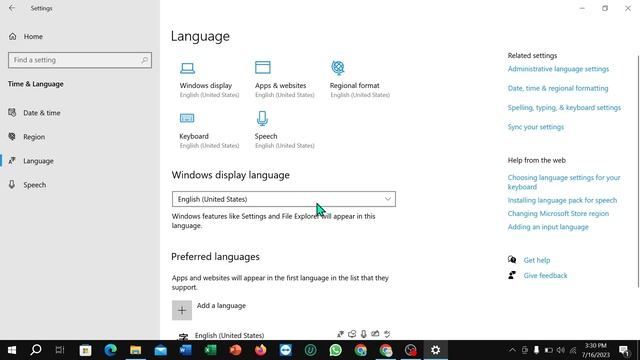Open the Mail app from the taskbar
This screenshot has width=640, height=360.
click(160, 350)
